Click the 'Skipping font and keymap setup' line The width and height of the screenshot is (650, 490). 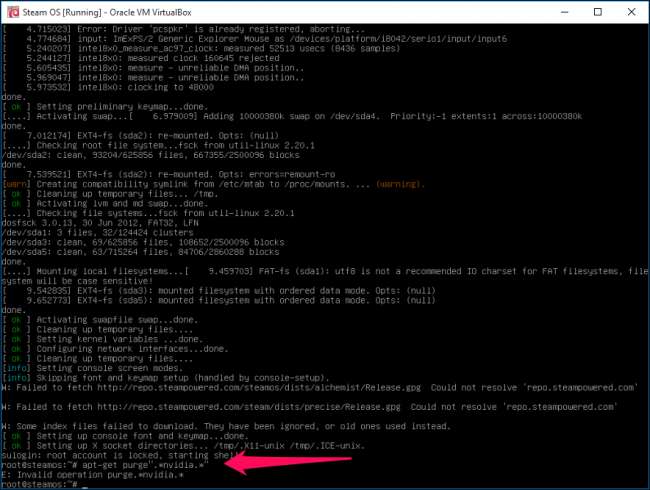tap(165, 378)
